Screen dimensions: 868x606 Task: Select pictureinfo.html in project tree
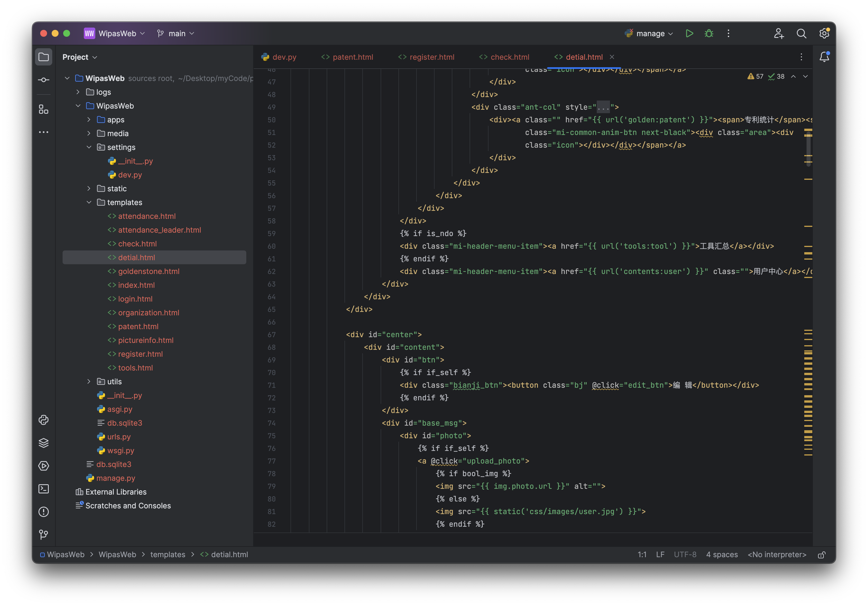(141, 340)
